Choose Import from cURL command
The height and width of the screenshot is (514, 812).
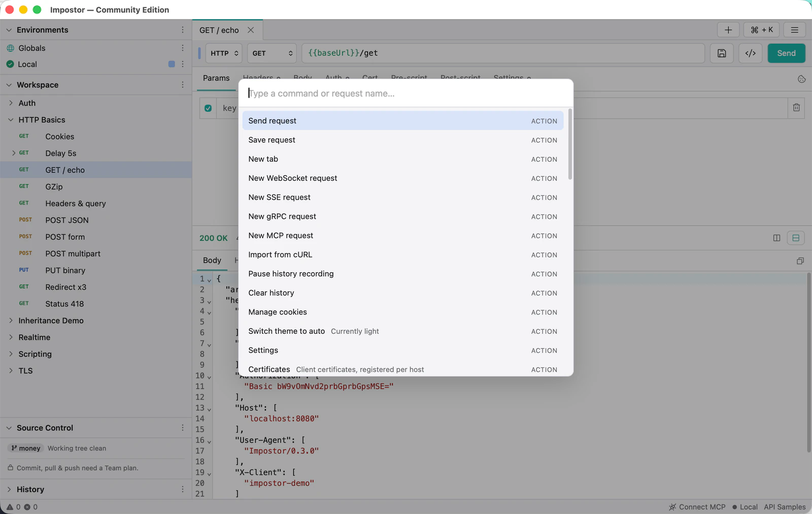pos(403,254)
